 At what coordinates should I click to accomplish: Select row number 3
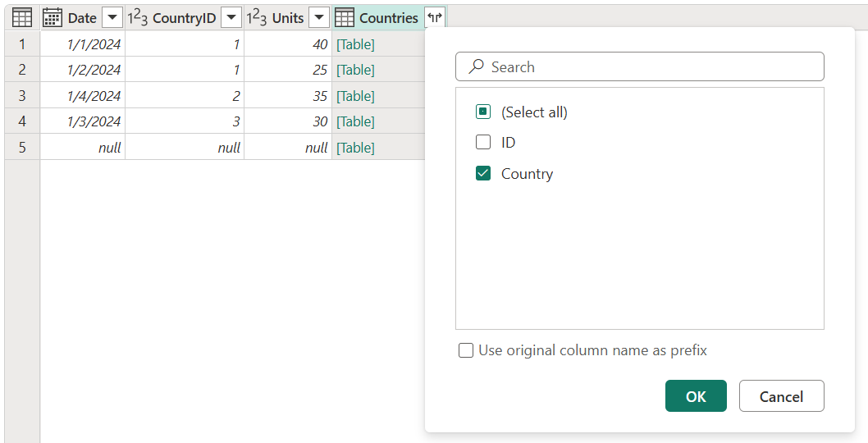tap(22, 95)
